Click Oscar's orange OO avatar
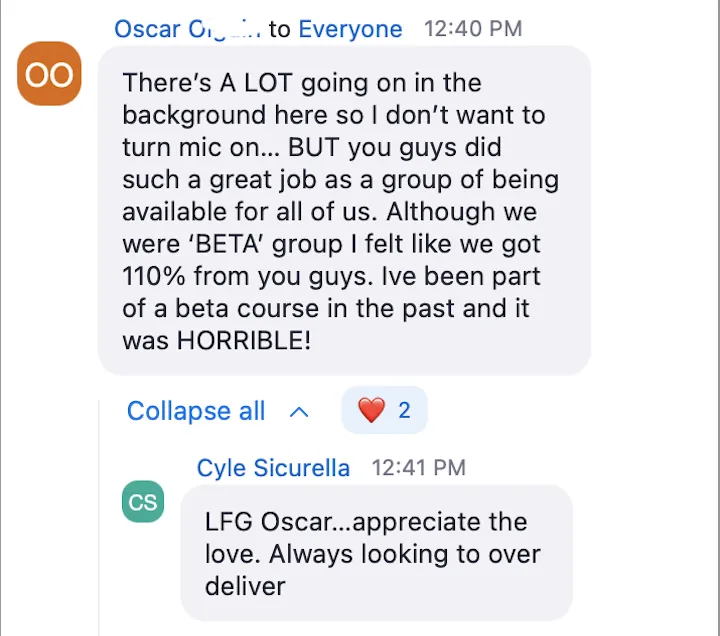720x636 pixels. [x=49, y=73]
